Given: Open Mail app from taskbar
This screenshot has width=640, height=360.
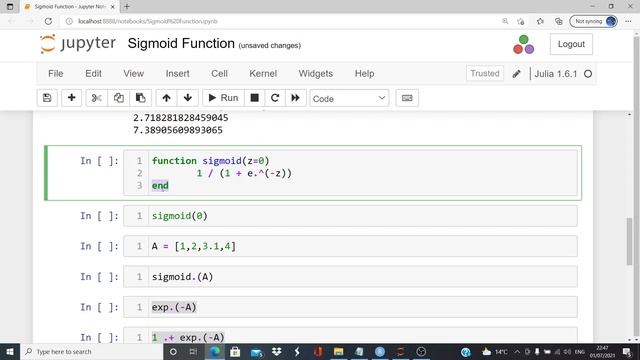Looking at the screenshot, I should point(256,351).
